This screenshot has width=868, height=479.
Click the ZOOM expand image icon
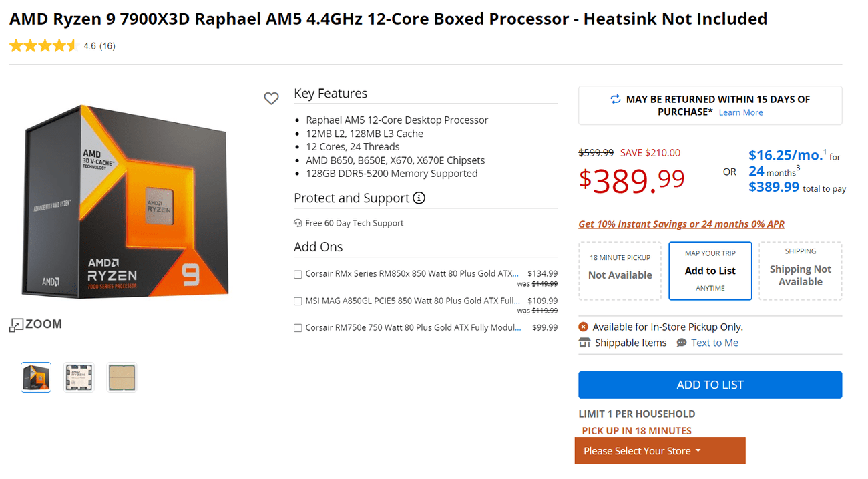click(x=16, y=325)
